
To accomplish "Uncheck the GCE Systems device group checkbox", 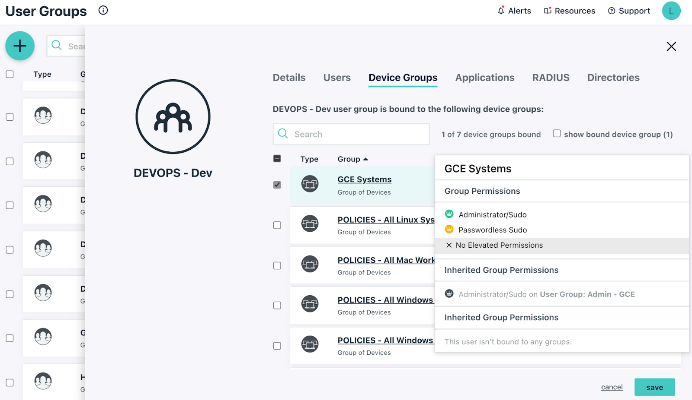I will pyautogui.click(x=277, y=184).
